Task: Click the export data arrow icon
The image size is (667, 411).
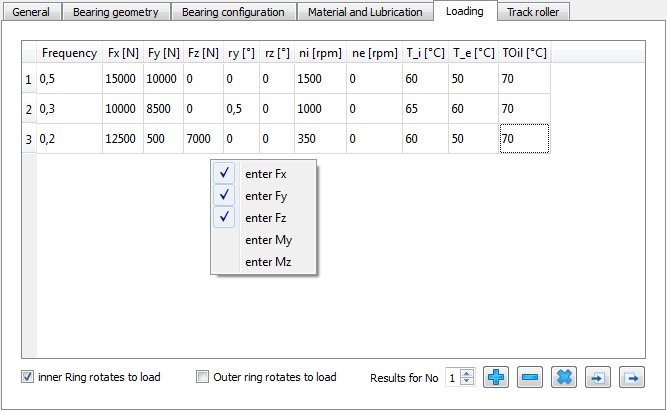Action: click(632, 377)
